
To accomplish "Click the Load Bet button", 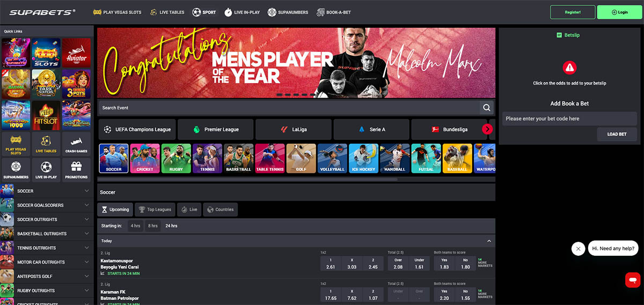I will [x=617, y=134].
